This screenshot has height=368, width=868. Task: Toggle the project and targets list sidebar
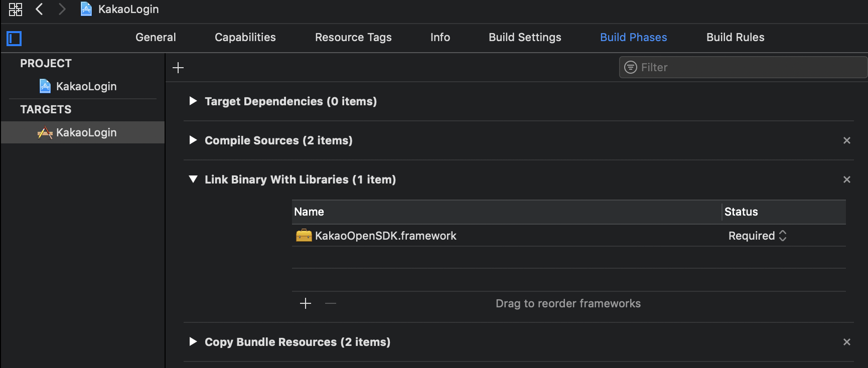[14, 38]
